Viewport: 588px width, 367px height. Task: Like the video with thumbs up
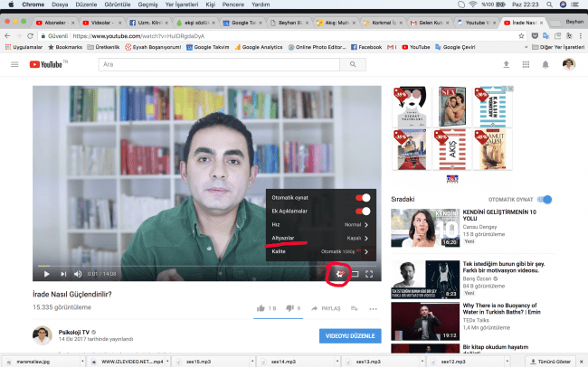coord(261,308)
